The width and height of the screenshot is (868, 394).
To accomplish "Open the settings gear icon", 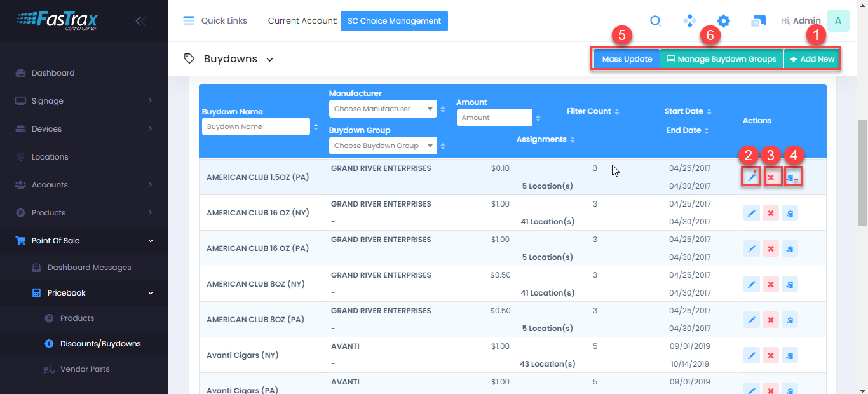I will [x=723, y=21].
